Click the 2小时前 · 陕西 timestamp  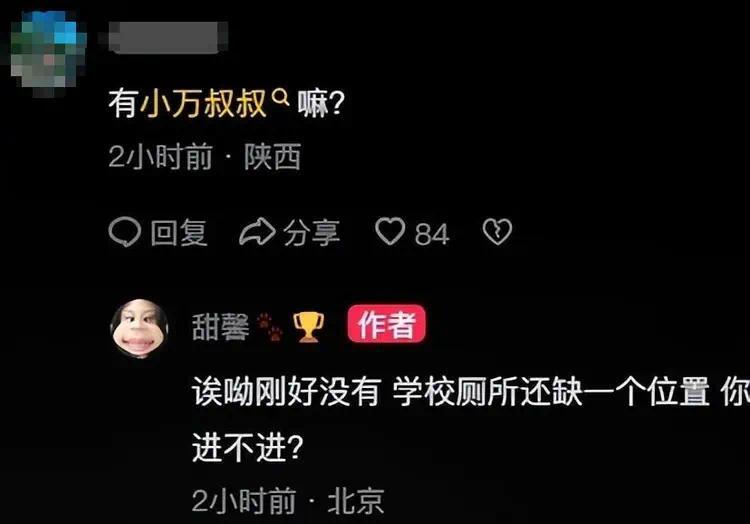205,156
